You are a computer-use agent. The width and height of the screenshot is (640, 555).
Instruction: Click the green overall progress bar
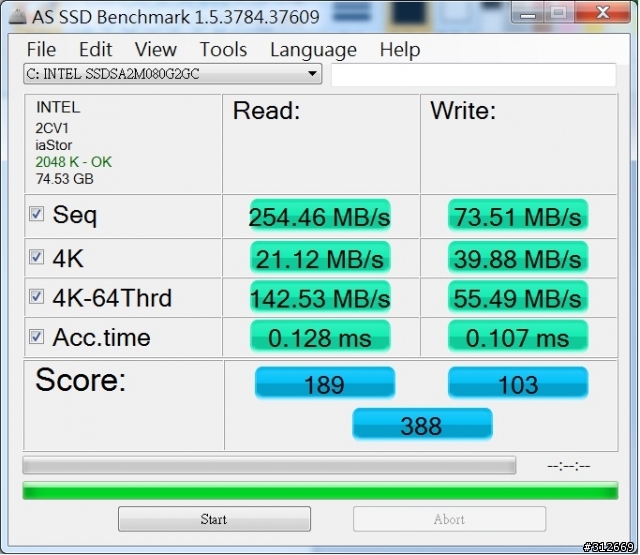(x=320, y=491)
